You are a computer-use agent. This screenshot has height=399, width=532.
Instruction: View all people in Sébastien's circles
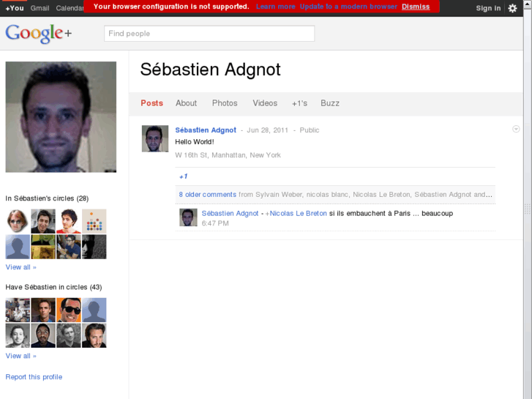tap(20, 267)
